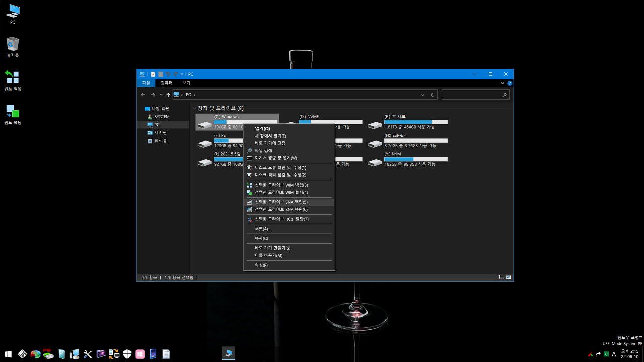
Task: Choose 포맷(A)... from context menu
Action: 289,229
